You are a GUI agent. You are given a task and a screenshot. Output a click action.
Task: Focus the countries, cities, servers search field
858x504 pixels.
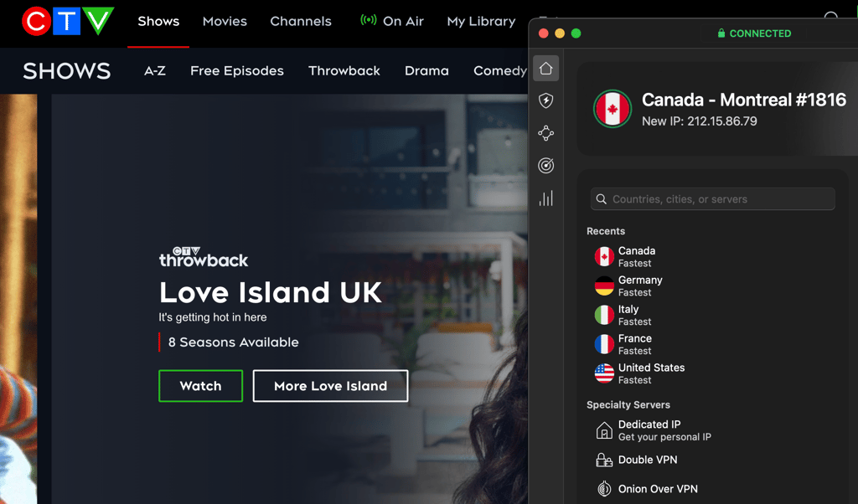point(713,199)
